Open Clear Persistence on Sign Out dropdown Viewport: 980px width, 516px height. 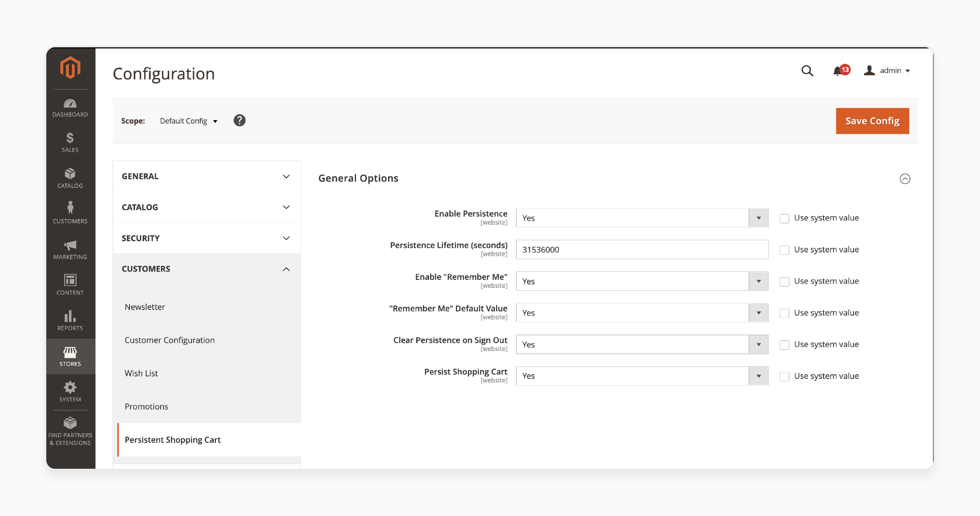pyautogui.click(x=642, y=344)
